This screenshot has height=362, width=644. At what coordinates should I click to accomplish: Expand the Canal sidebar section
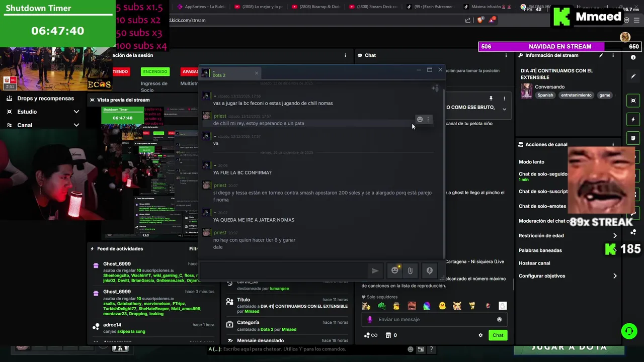76,125
